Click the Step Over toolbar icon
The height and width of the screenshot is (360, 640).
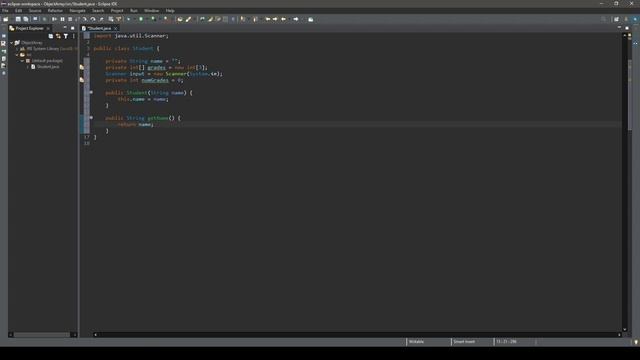point(93,19)
